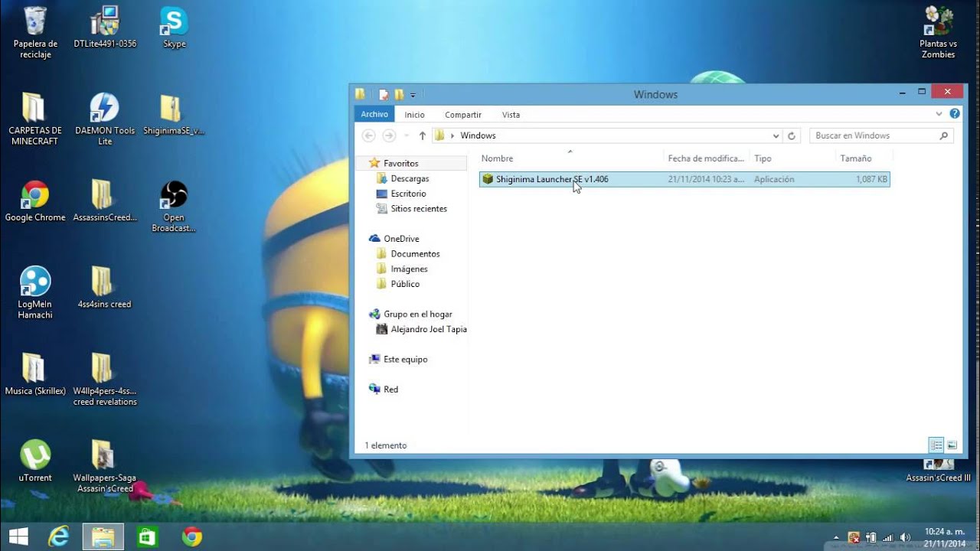Image resolution: width=980 pixels, height=551 pixels.
Task: Open the taskbar clock and date
Action: pyautogui.click(x=944, y=537)
